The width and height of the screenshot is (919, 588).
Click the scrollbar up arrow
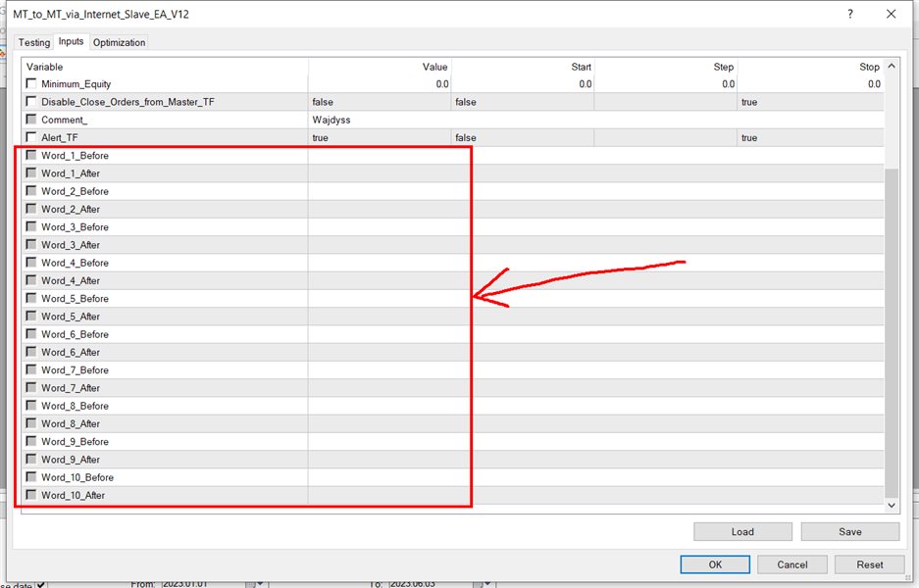click(x=892, y=67)
